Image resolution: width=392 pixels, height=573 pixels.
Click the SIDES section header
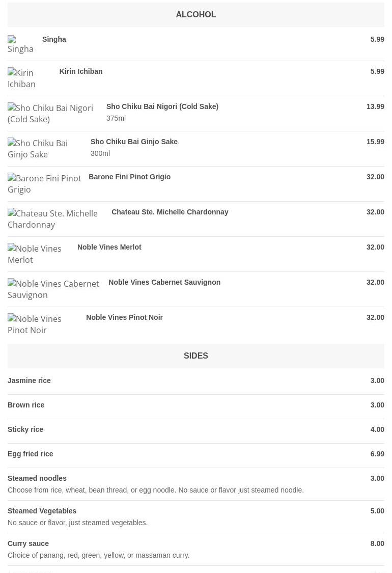click(196, 356)
